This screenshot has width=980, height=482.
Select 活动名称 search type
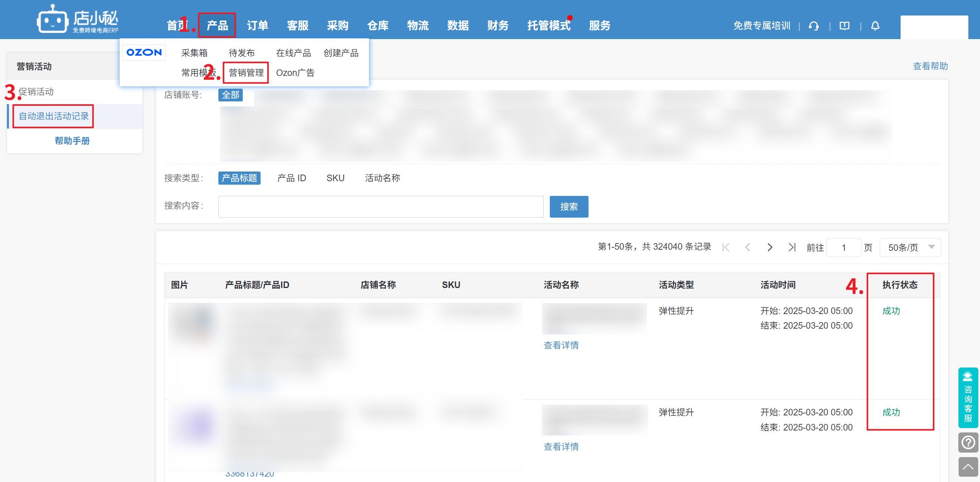pos(382,178)
